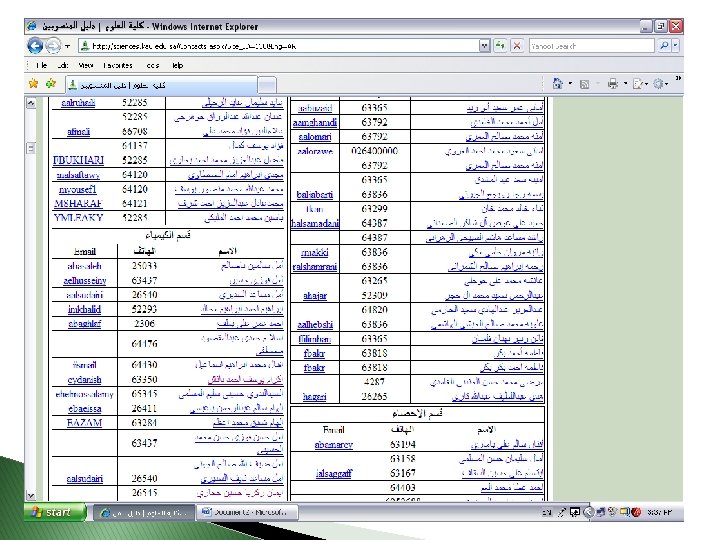Open the recent pages dropdown beside Forward
The image size is (720, 540).
[68, 46]
